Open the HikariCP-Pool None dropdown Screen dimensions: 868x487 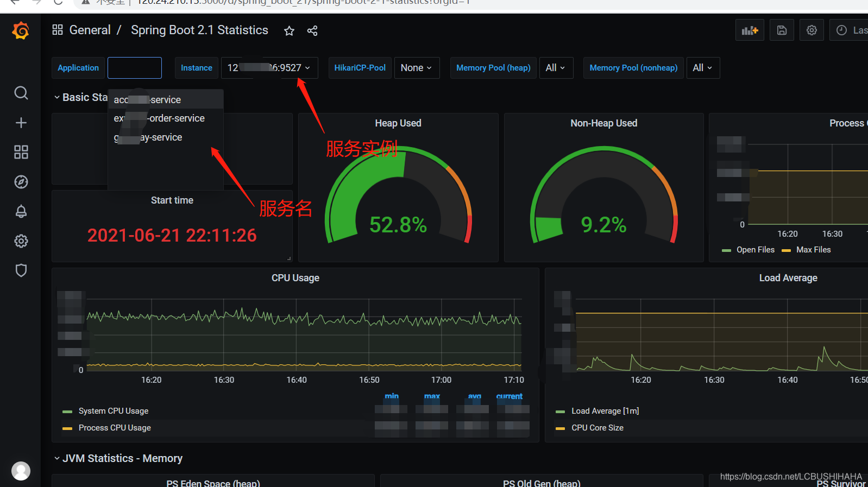(x=416, y=68)
